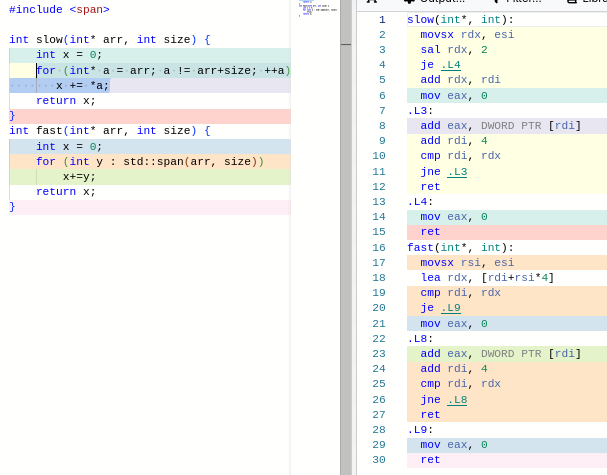Click the '.L8:' label on assembly line 22
Screen dimensions: 607x475
tap(420, 338)
